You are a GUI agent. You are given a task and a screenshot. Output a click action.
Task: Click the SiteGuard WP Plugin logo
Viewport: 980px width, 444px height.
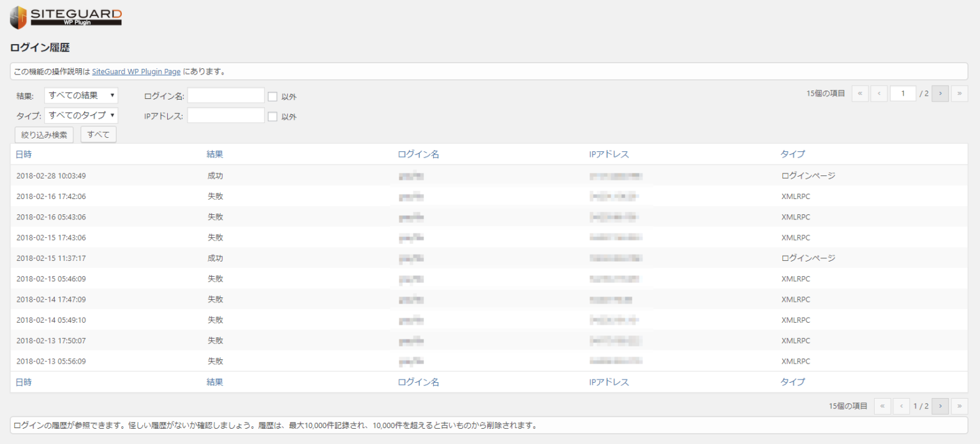(x=66, y=17)
